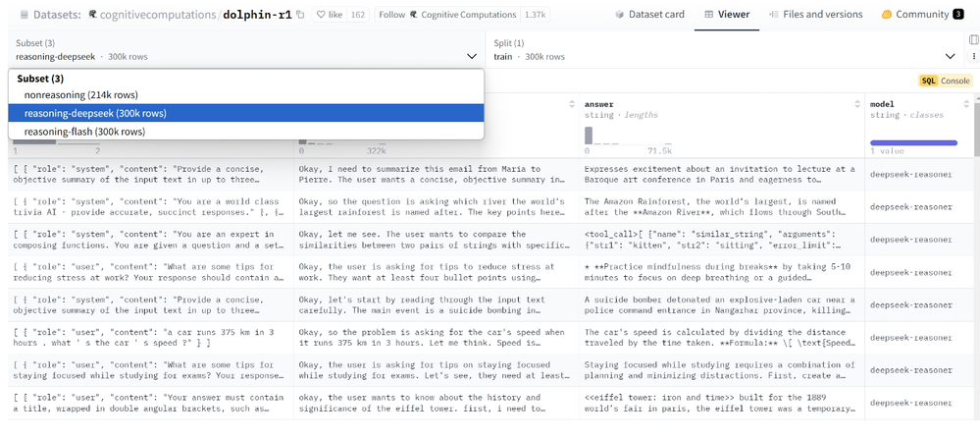This screenshot has height=438, width=980.
Task: Sort by the answer column arrows
Action: coord(856,104)
